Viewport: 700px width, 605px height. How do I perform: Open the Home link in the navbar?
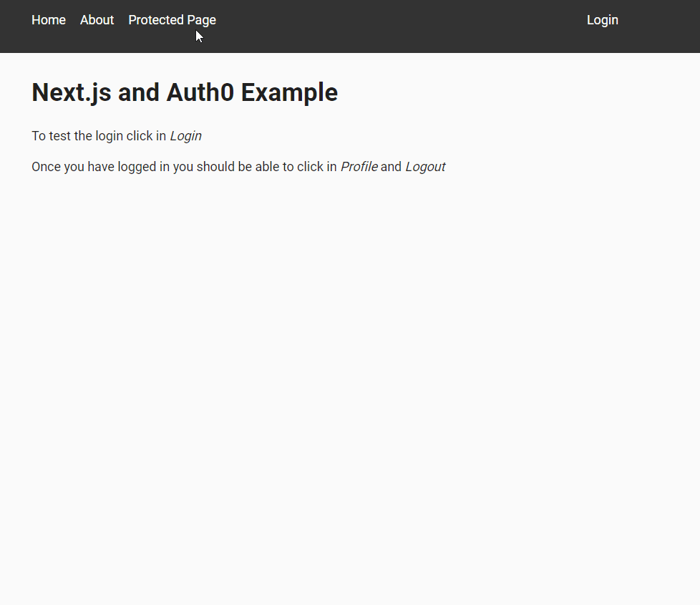click(49, 20)
